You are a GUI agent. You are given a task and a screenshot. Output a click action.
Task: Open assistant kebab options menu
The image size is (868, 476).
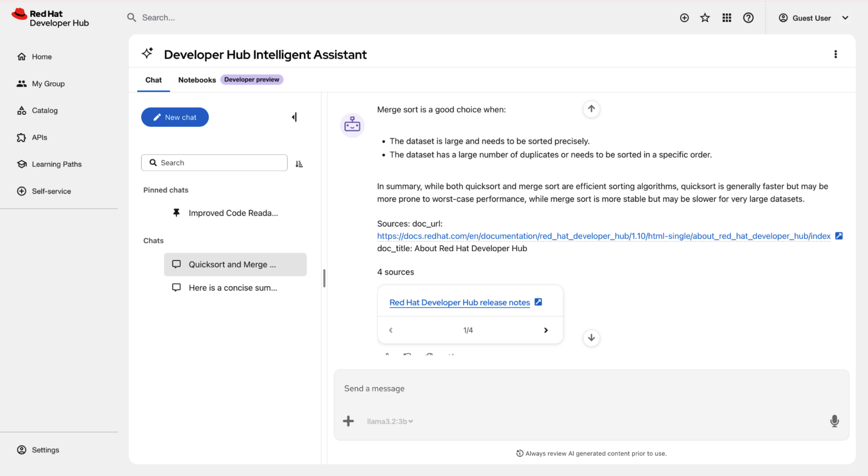(x=835, y=54)
